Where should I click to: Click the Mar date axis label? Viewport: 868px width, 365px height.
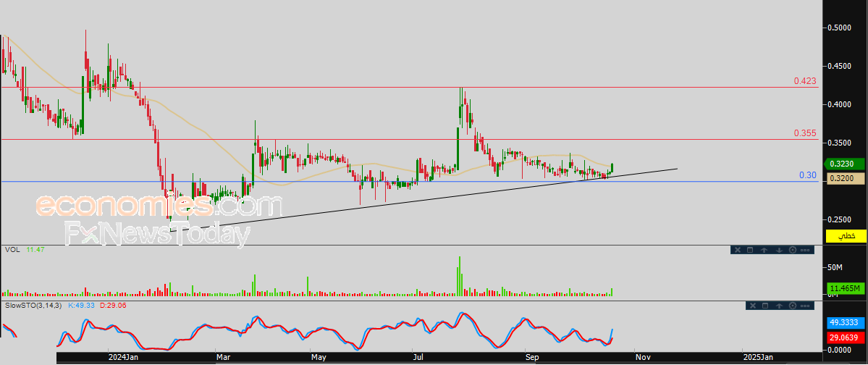[x=224, y=358]
